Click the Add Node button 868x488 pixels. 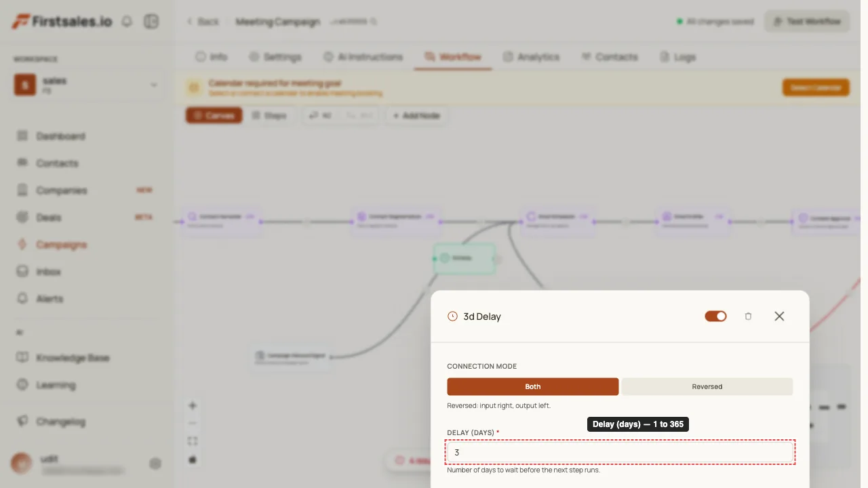coord(417,116)
